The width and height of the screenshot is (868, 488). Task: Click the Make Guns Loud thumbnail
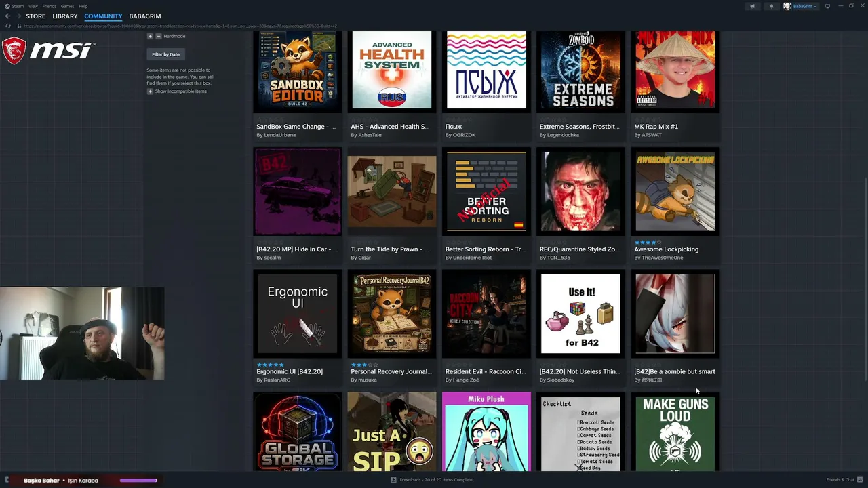click(x=675, y=433)
